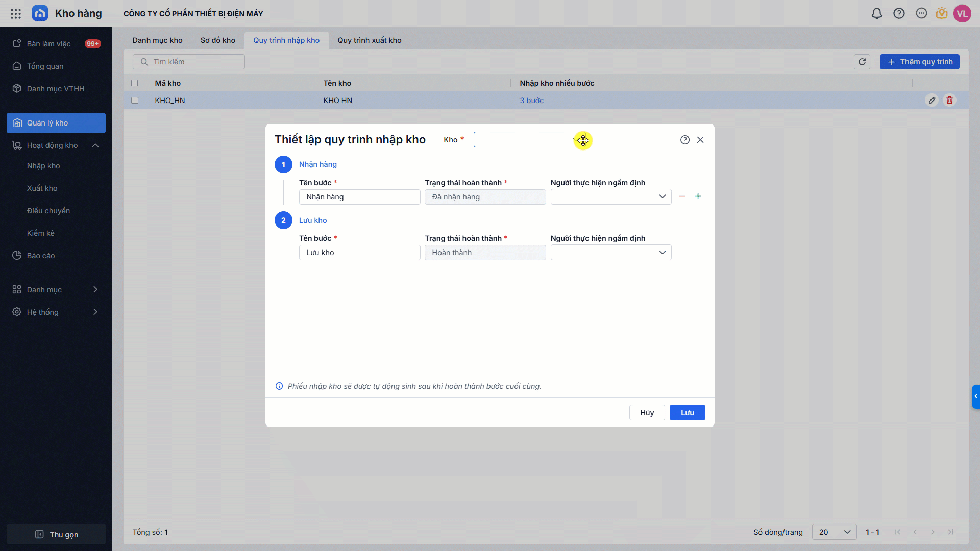Click the Lưu button

(x=687, y=413)
